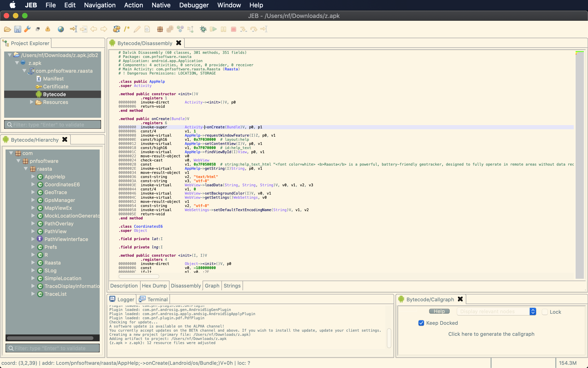Click the Logger vertical scrollbar
Image resolution: width=588 pixels, height=368 pixels.
coord(389,338)
